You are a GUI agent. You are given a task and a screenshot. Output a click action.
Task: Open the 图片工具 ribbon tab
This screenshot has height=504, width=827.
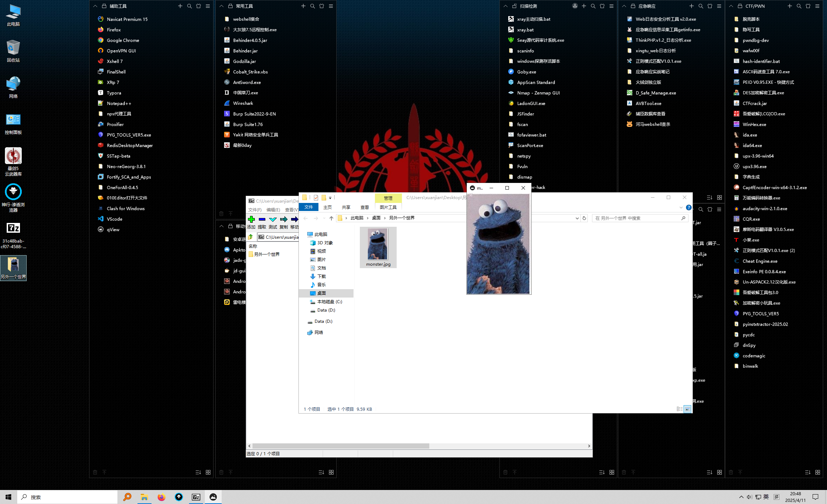(388, 207)
